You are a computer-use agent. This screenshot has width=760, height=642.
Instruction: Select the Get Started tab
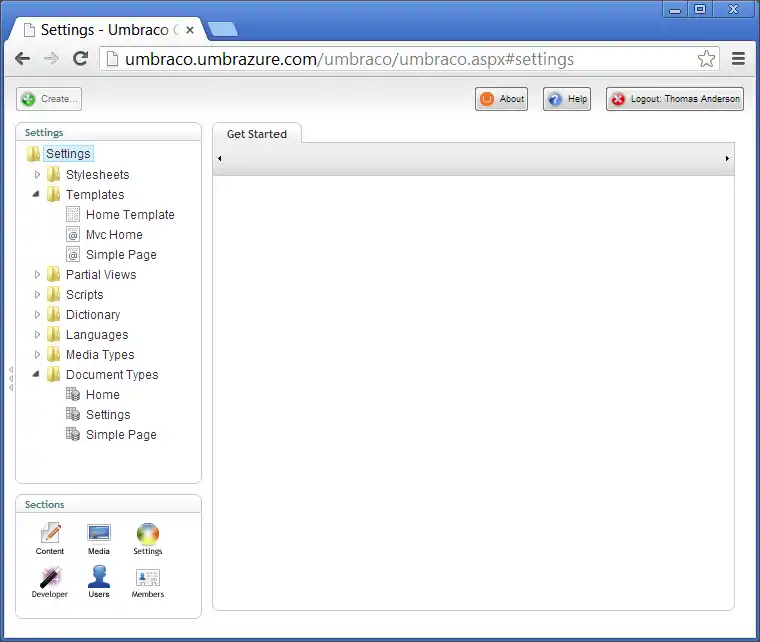[x=257, y=134]
